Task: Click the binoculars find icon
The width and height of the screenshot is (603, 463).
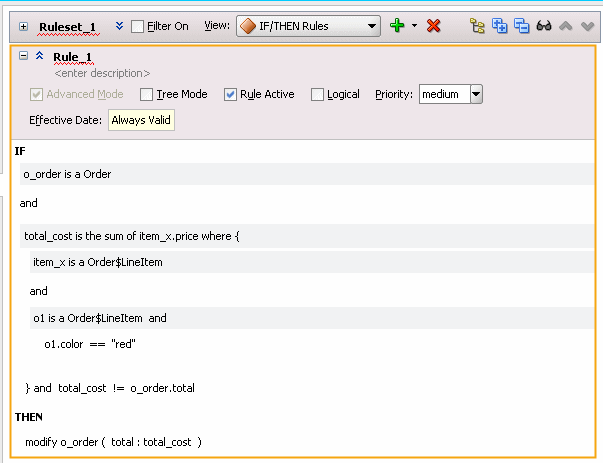Action: 545,26
